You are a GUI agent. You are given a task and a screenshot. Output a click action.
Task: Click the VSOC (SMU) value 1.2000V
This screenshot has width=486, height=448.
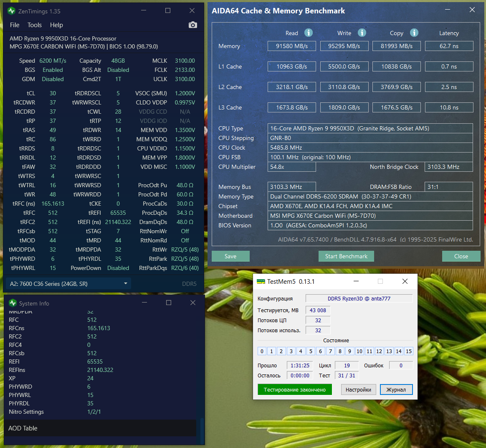tap(185, 93)
